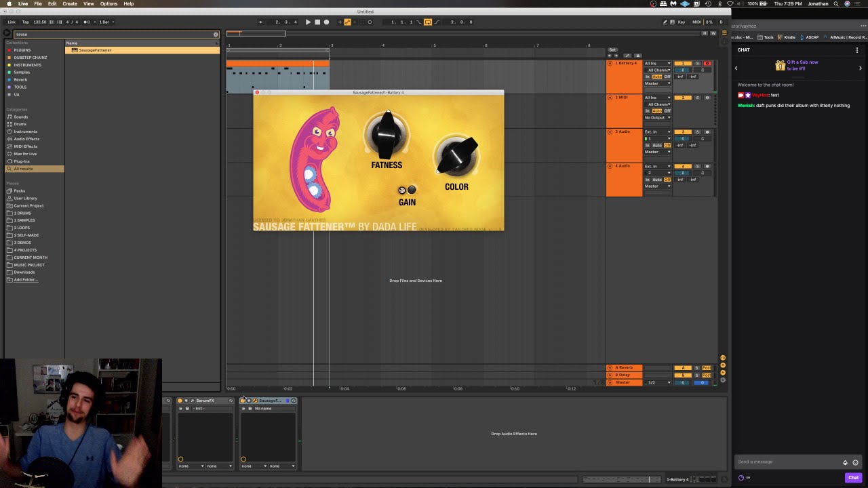The height and width of the screenshot is (488, 868).
Task: Open the Audio Effects category
Action: [26, 139]
